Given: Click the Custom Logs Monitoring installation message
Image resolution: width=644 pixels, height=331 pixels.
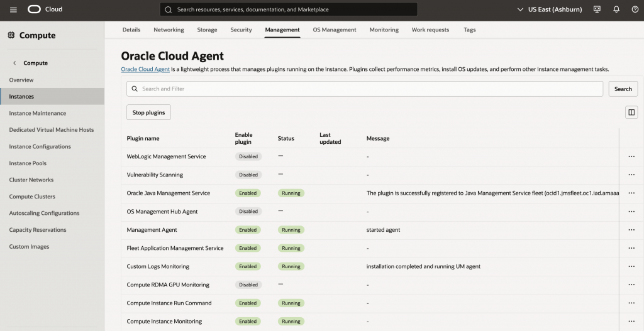Looking at the screenshot, I should tap(423, 266).
